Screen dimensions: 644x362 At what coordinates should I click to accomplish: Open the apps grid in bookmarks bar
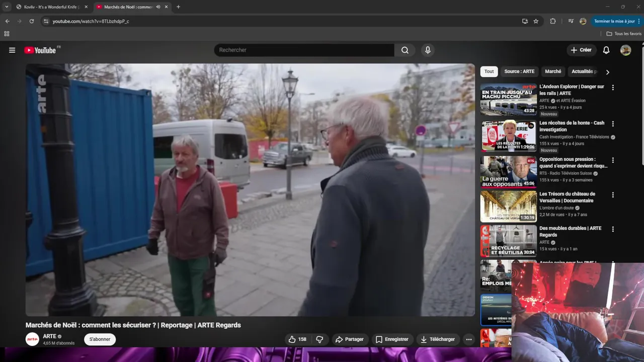[x=7, y=34]
